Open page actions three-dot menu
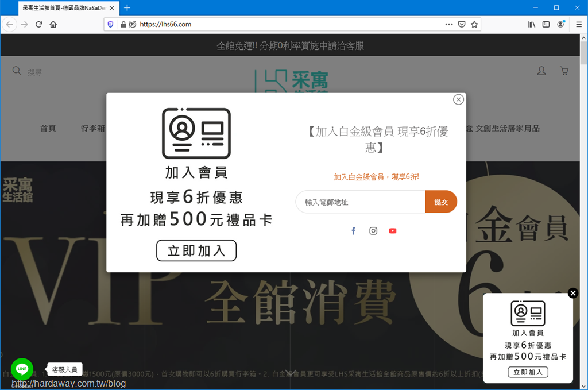The width and height of the screenshot is (588, 390). [x=449, y=24]
